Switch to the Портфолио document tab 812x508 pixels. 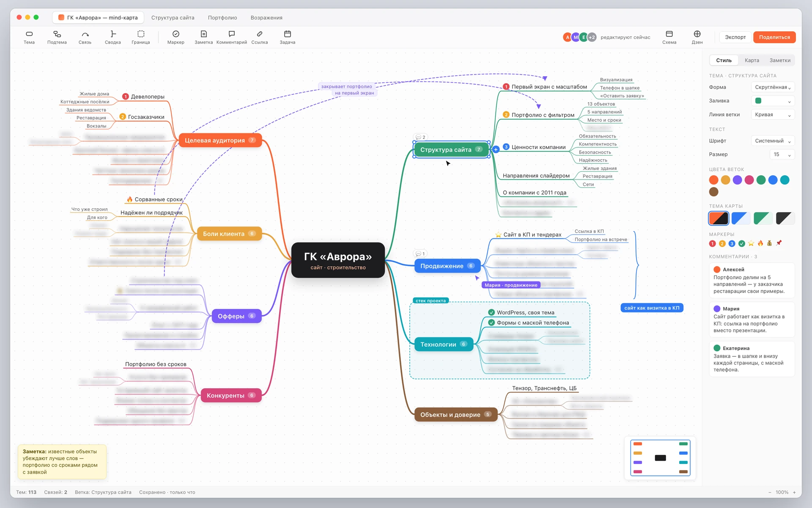pyautogui.click(x=222, y=18)
